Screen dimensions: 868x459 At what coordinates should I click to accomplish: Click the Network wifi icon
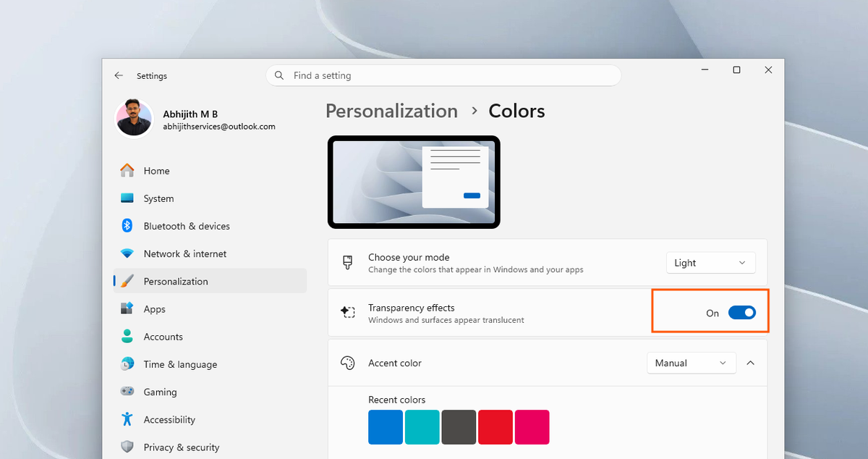(127, 254)
